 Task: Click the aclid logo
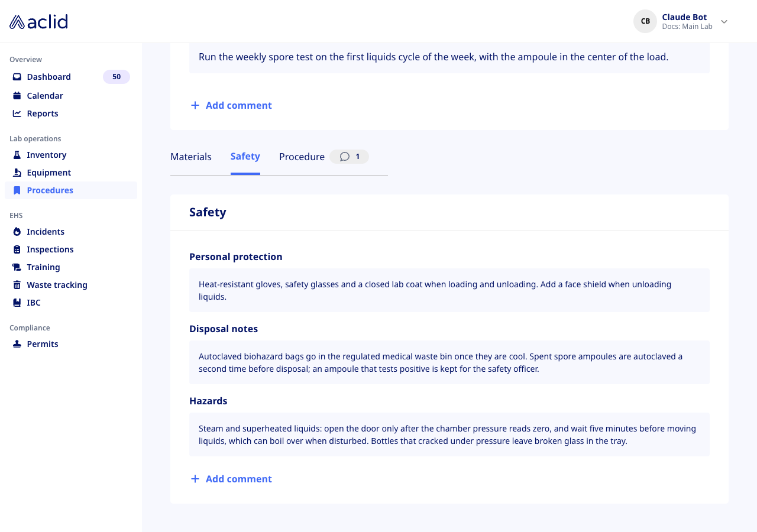(38, 21)
